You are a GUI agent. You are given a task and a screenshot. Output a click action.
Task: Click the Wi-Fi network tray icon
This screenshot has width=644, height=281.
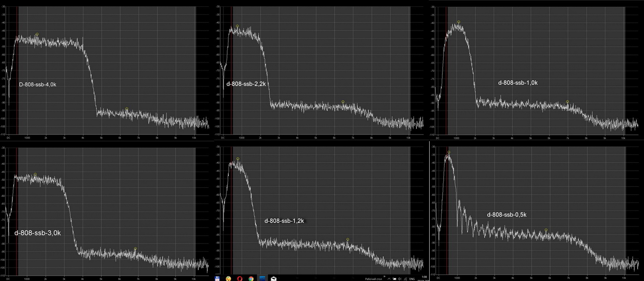(x=406, y=279)
